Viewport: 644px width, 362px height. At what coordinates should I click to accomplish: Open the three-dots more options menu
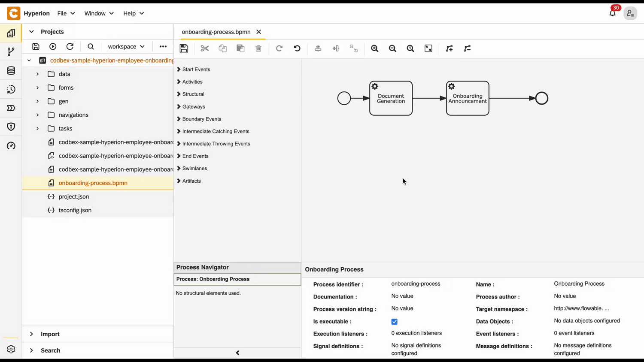[163, 46]
